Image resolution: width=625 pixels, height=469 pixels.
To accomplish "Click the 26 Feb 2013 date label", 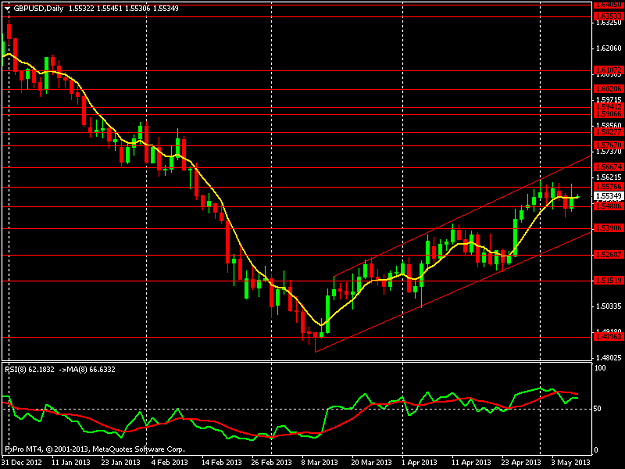I will click(x=271, y=463).
